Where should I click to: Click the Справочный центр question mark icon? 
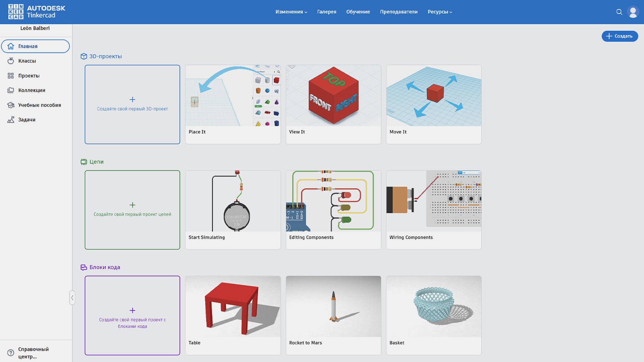point(11,353)
